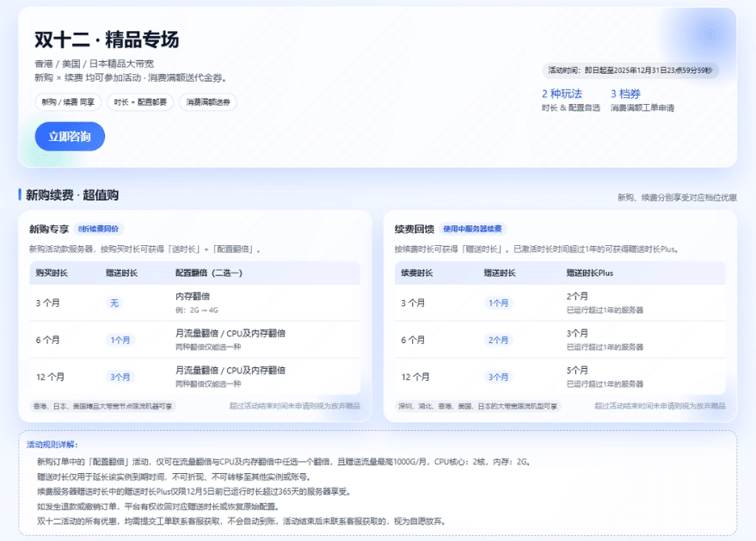Click the "立即咨询" consultation button
The width and height of the screenshot is (756, 541).
[x=69, y=137]
